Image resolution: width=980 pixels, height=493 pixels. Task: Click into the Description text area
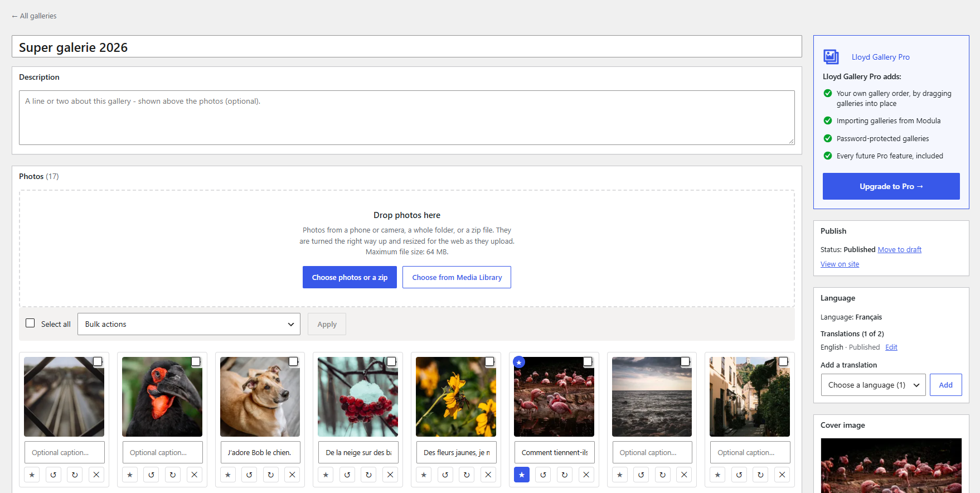click(407, 118)
